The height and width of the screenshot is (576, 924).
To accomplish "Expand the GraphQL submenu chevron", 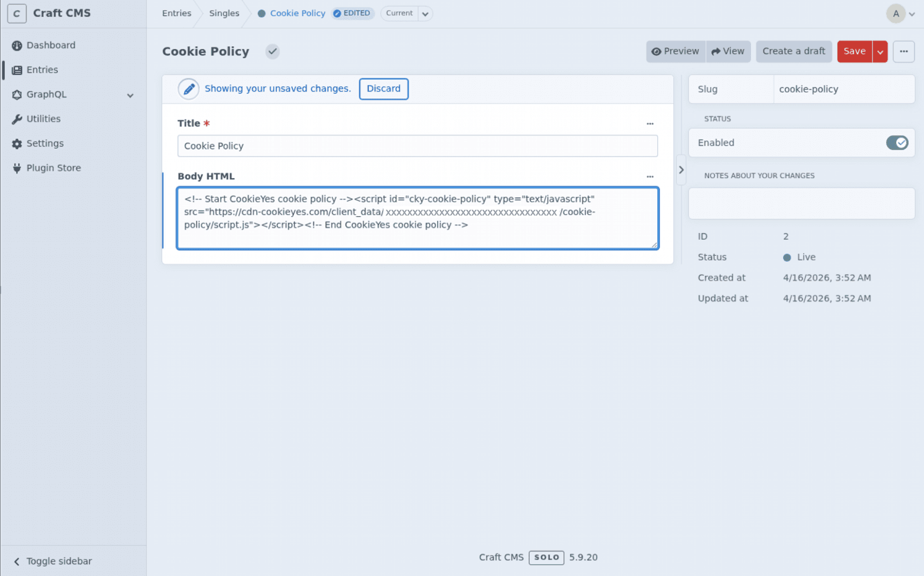I will (x=130, y=95).
